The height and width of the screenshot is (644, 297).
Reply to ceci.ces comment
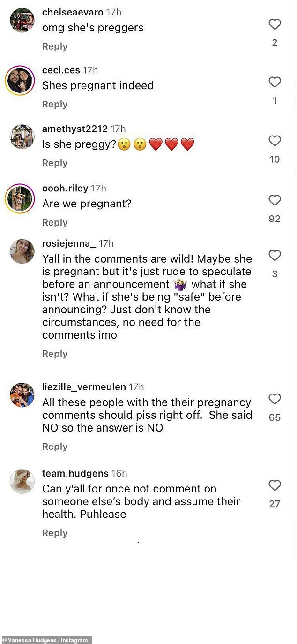tap(55, 104)
